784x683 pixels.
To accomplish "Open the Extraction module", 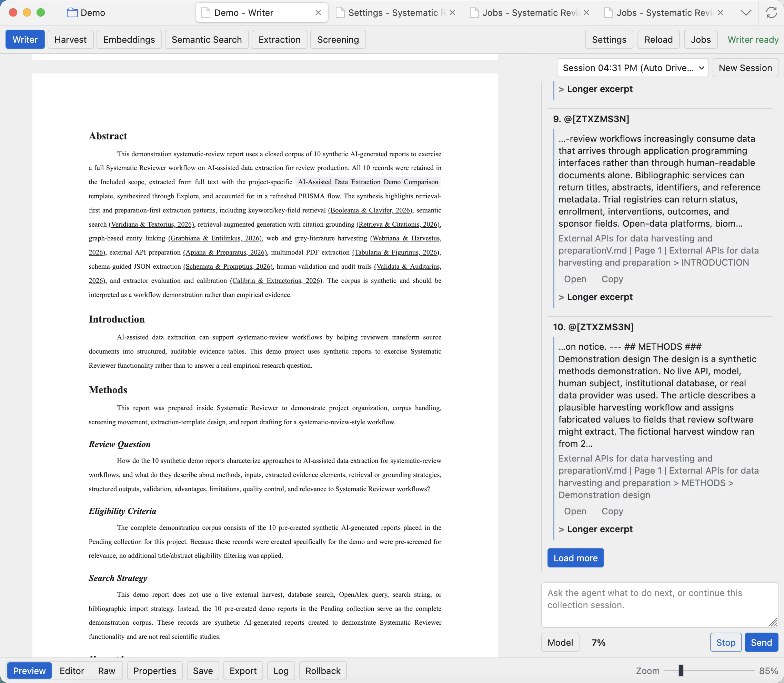I will click(x=280, y=40).
